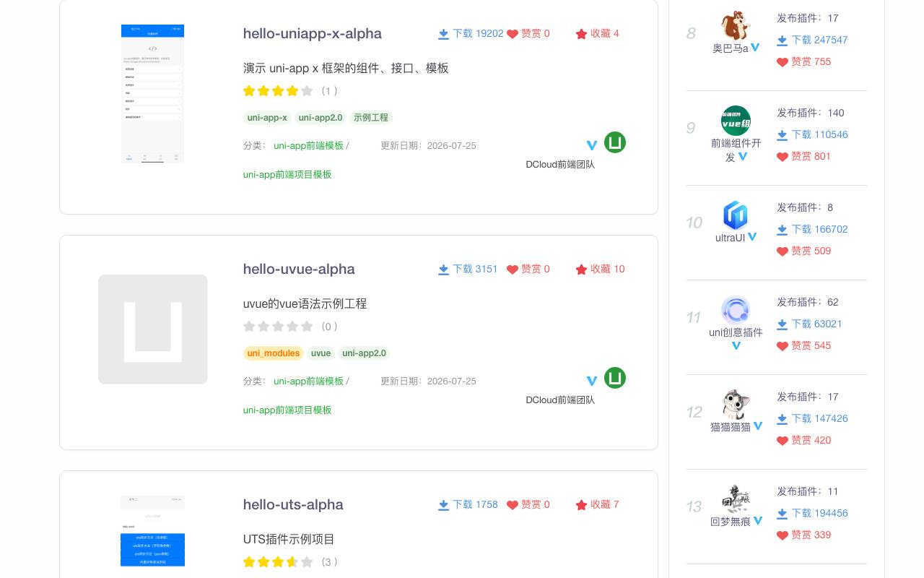924x578 pixels.
Task: Select the uvue tag
Action: [321, 353]
